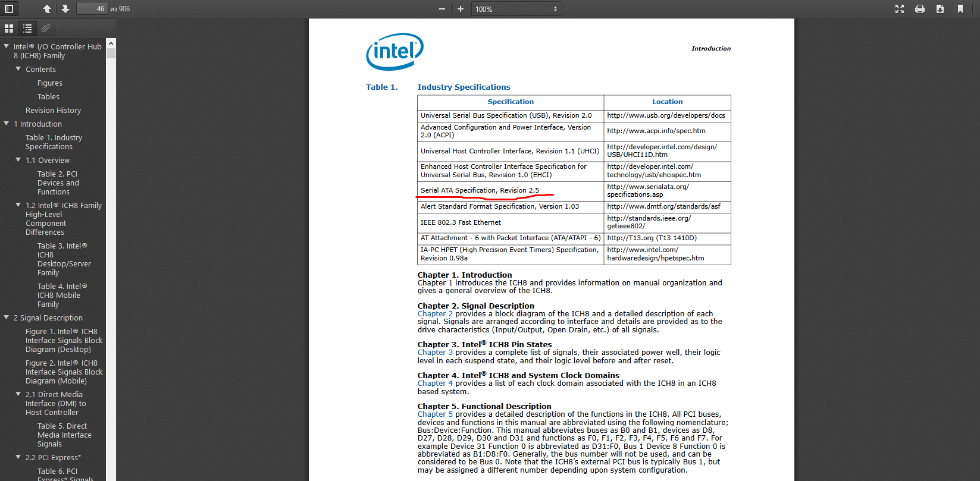Screen dimensions: 980x481
Task: Click the 'IEEE 802.3 Fast Ethernet' cell
Action: (x=511, y=222)
